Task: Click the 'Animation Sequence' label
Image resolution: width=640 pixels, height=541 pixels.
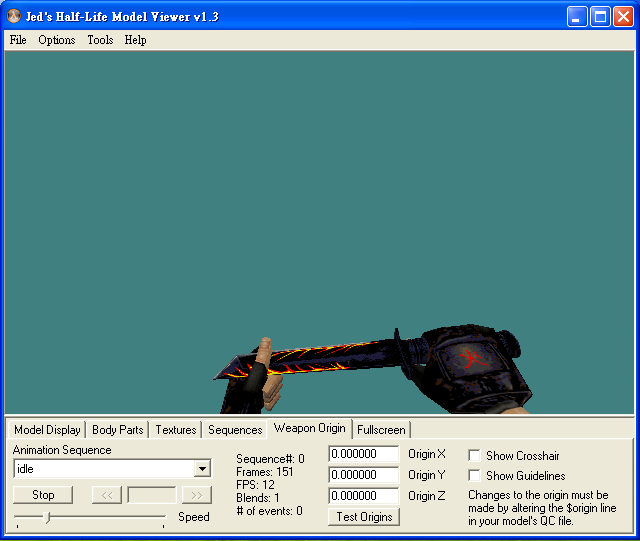Action: tap(62, 450)
